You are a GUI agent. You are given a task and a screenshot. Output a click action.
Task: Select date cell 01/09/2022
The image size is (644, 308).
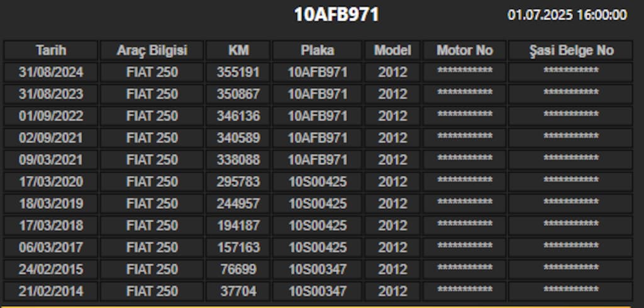point(51,116)
